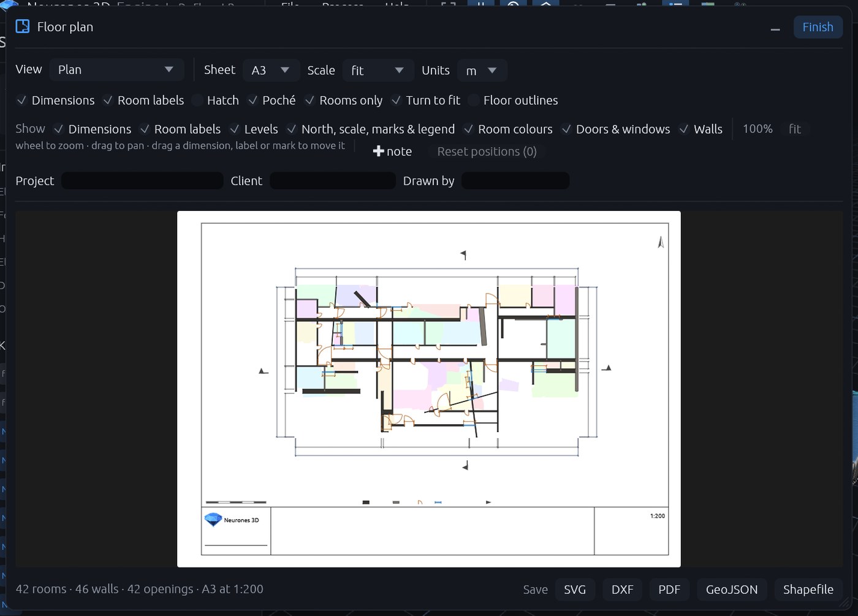
Task: Set zoom to 100%
Action: (x=757, y=129)
